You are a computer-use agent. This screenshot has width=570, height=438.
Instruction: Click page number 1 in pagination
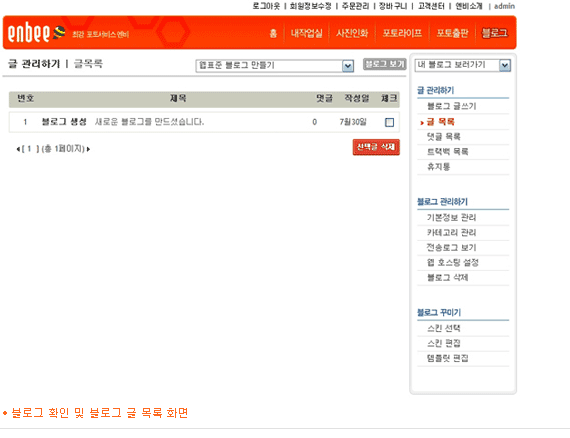click(29, 149)
